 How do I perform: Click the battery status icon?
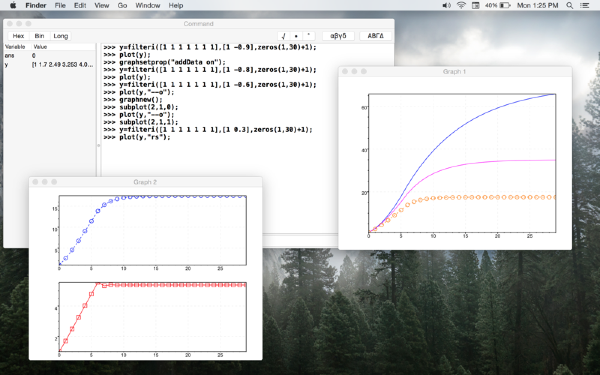coord(505,5)
